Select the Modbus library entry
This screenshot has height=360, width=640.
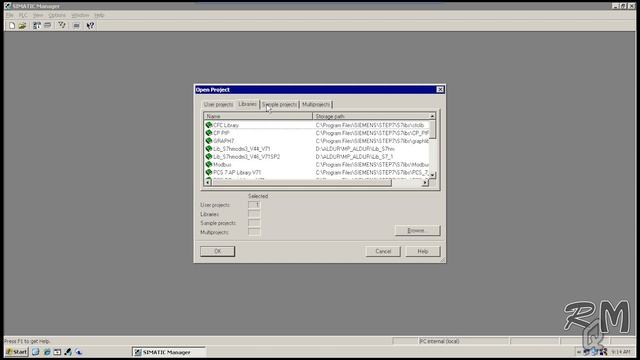316,164
